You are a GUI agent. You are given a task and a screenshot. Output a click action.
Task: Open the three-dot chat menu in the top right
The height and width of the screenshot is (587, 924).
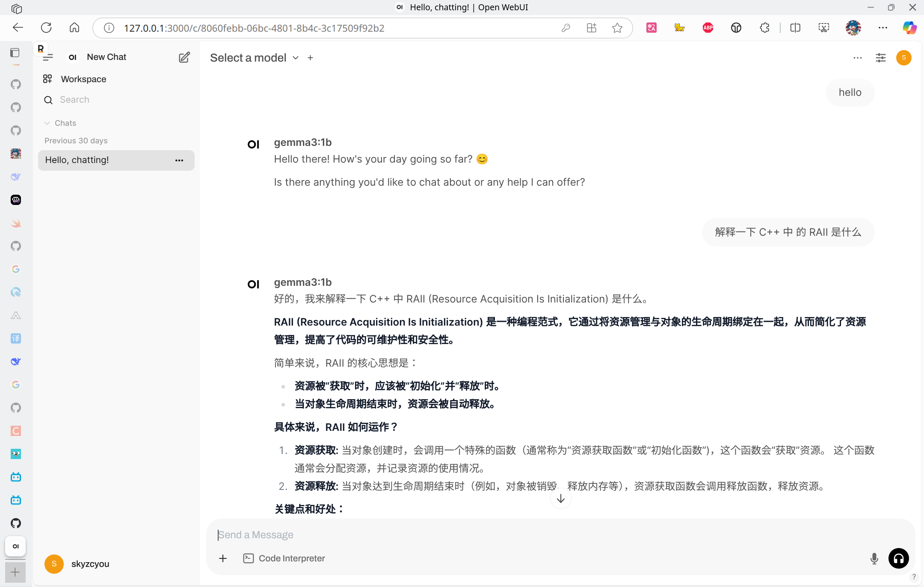857,58
